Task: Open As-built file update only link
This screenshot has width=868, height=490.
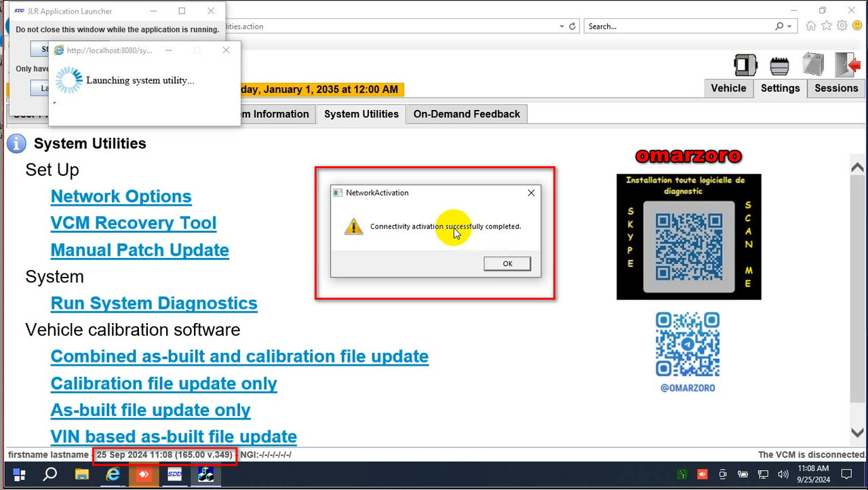Action: tap(151, 410)
